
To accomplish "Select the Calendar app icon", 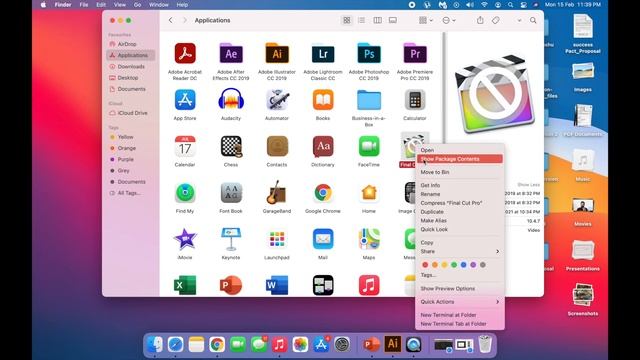I will pos(185,147).
